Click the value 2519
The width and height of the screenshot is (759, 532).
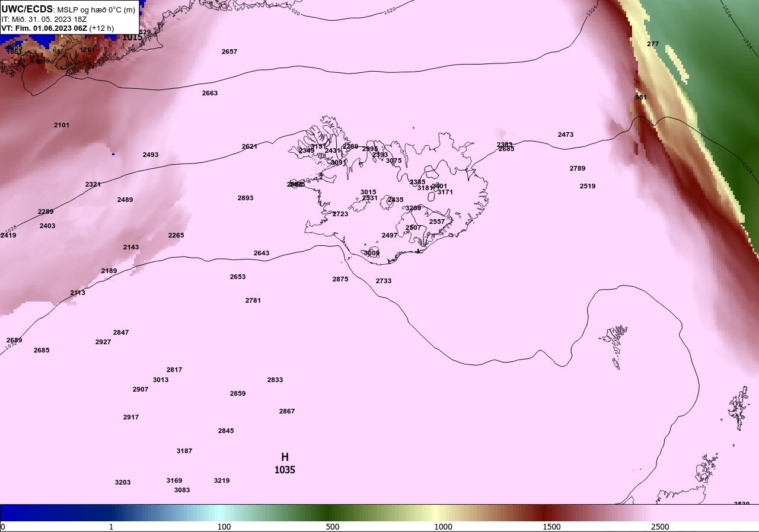588,186
